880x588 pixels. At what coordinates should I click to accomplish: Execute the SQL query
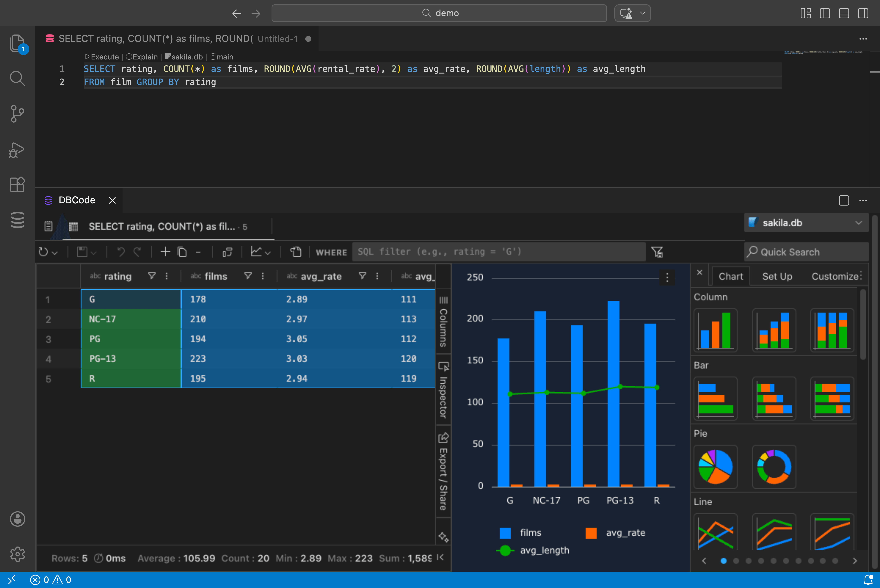click(102, 57)
